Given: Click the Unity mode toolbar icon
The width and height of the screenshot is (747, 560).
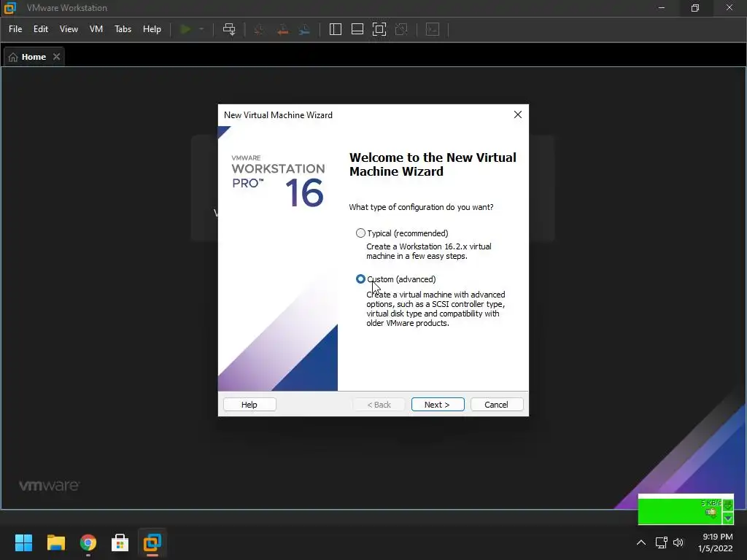Looking at the screenshot, I should (x=402, y=29).
